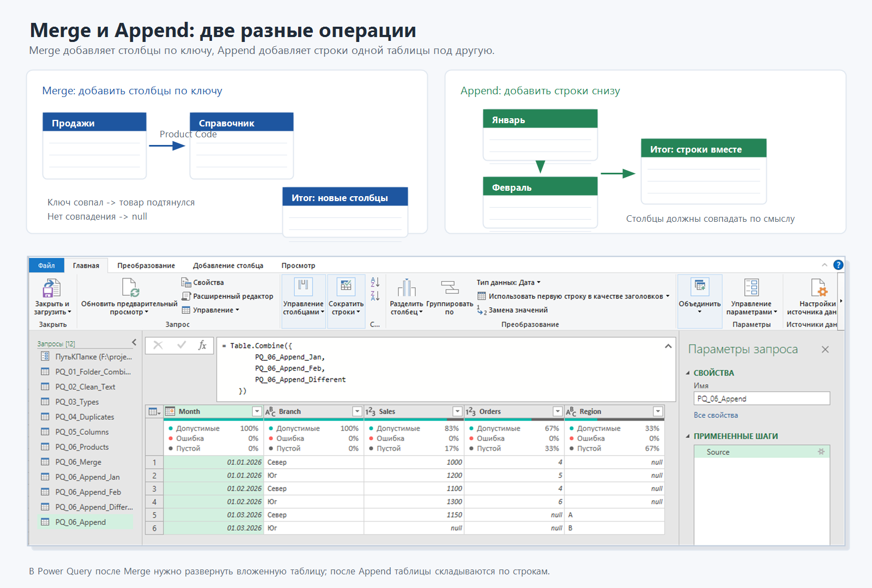Select query PQ_02_Clean_Text
This screenshot has height=588, width=872.
pos(86,387)
